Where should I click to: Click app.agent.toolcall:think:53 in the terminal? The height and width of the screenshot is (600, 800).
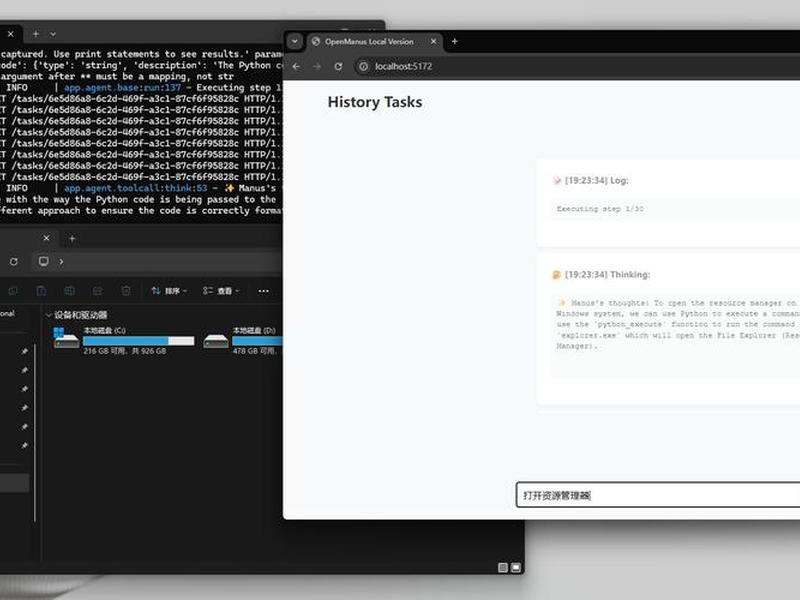[136, 188]
